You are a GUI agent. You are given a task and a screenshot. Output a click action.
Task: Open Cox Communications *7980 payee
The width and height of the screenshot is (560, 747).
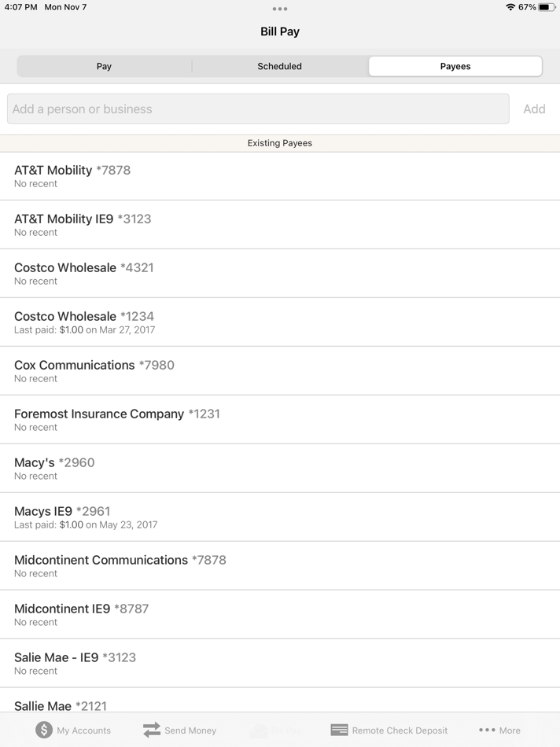pos(280,371)
